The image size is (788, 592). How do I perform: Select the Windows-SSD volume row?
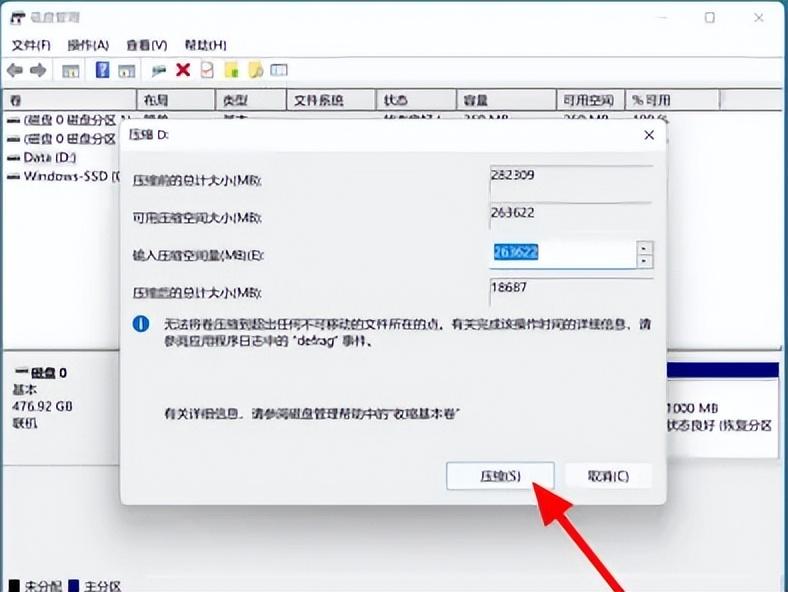62,176
